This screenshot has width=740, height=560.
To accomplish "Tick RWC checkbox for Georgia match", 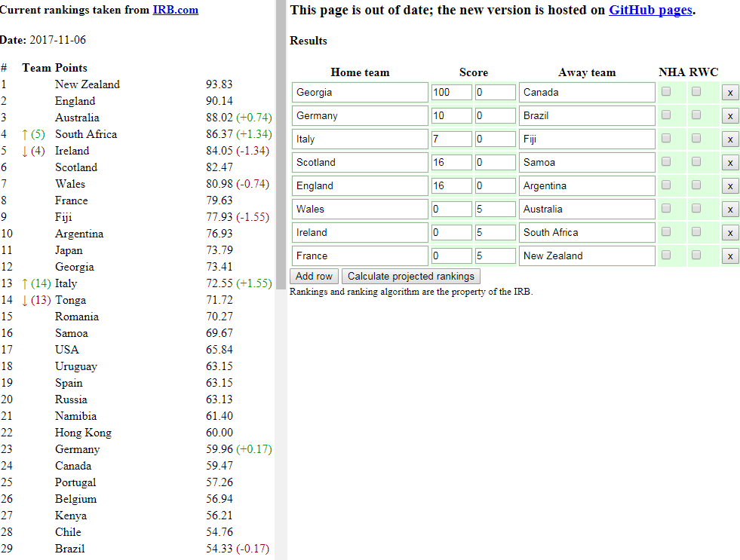I will [x=696, y=91].
